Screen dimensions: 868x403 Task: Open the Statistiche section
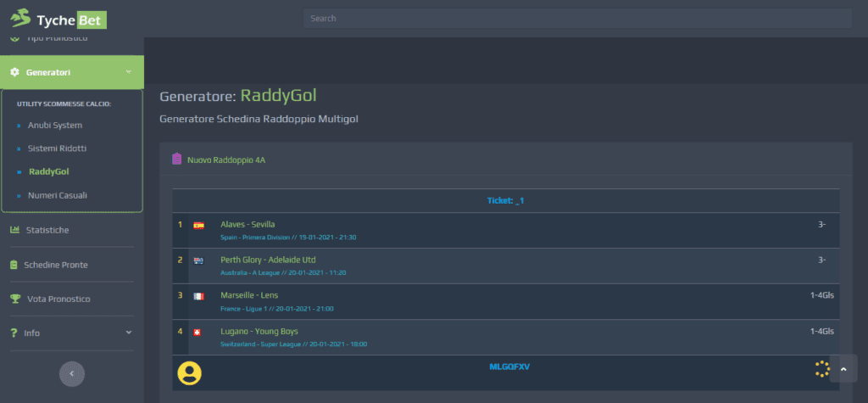47,230
